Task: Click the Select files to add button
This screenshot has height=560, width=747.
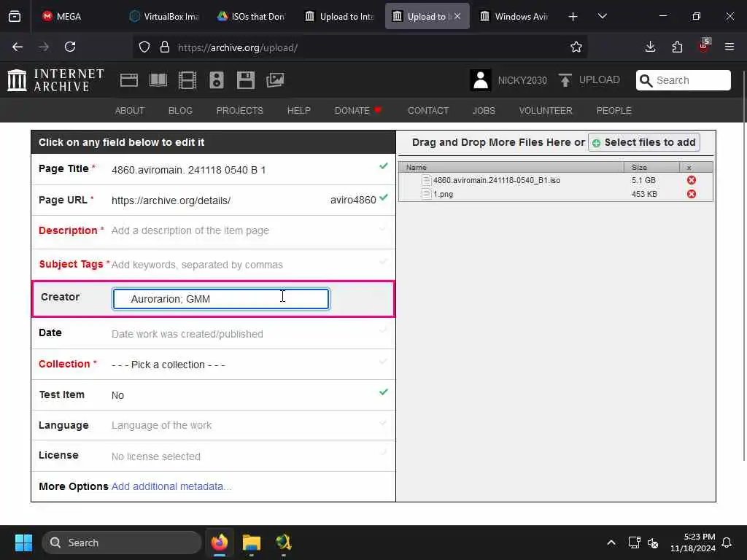Action: point(643,142)
